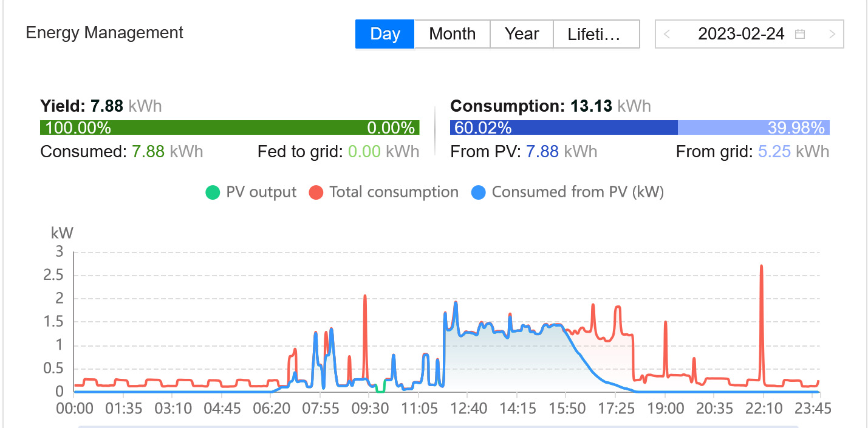Switch to the Year tab
This screenshot has height=428, width=868.
522,34
